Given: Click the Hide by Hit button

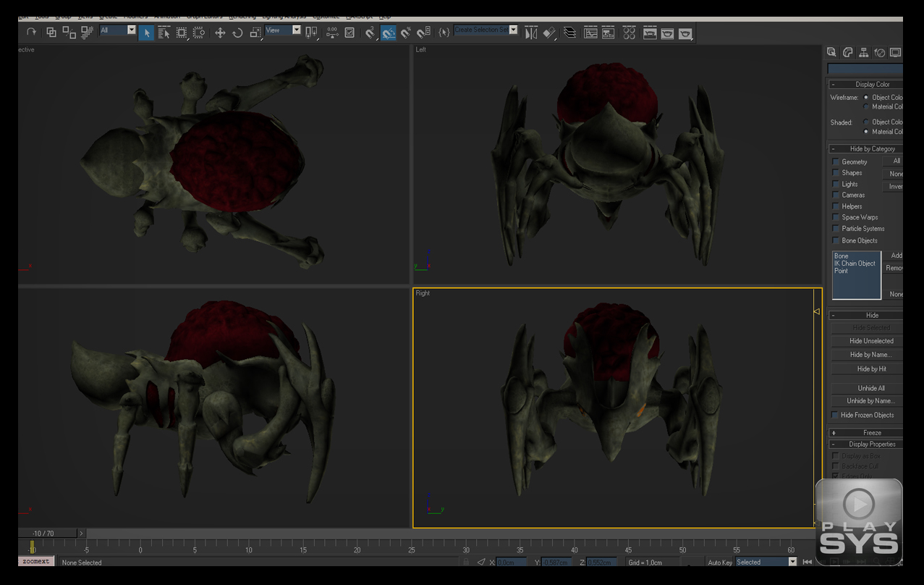Looking at the screenshot, I should pyautogui.click(x=871, y=369).
